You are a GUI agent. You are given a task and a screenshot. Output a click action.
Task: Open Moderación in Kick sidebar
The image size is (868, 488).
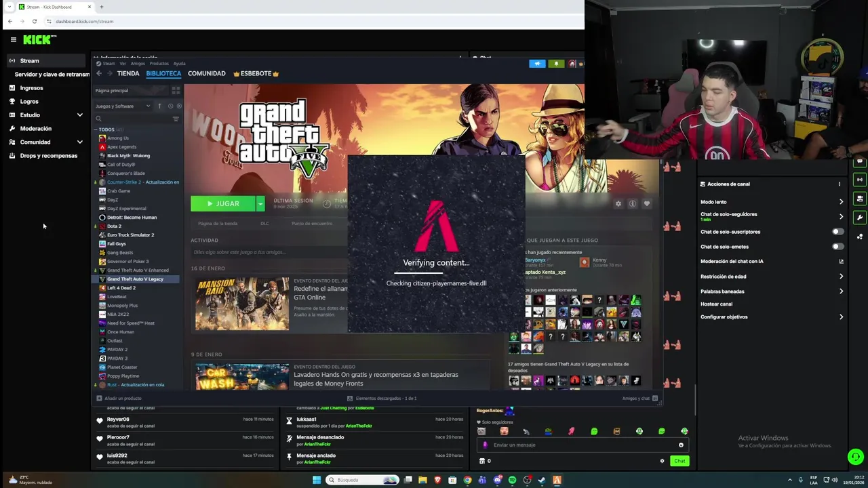pos(35,129)
